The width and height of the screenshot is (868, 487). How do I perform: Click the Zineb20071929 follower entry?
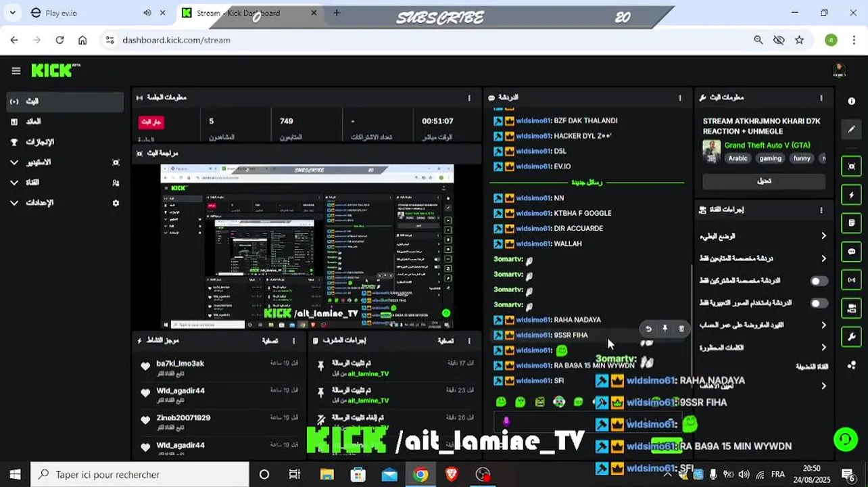coord(218,422)
